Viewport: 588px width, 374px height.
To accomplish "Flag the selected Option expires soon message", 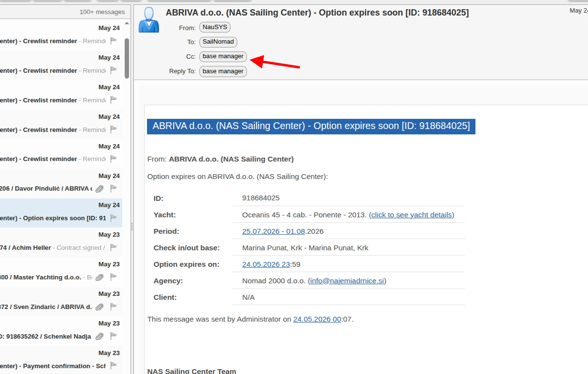I will 114,218.
